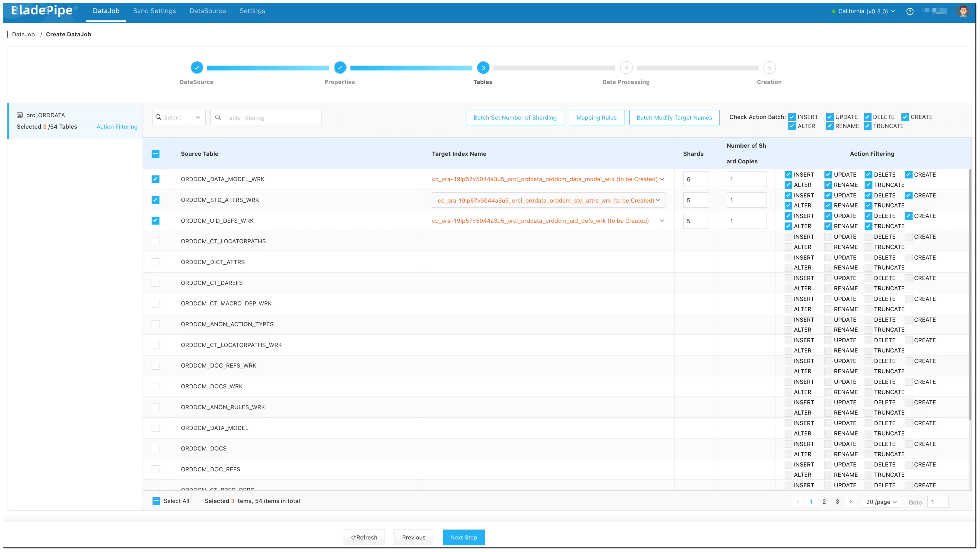Toggle the batch TRUNCATE action checkbox

[868, 126]
